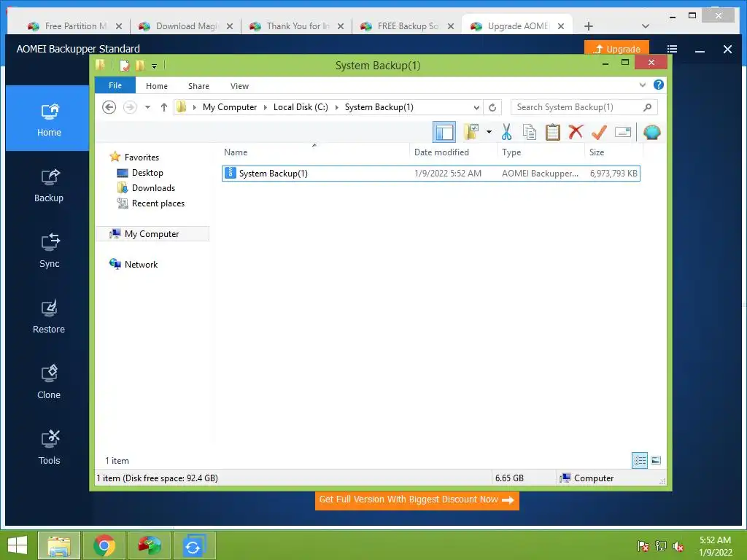The height and width of the screenshot is (560, 747).
Task: Toggle the navigation pane layout button
Action: pyautogui.click(x=444, y=132)
